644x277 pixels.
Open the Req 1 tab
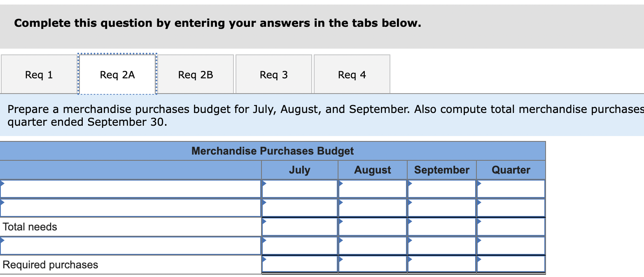39,75
